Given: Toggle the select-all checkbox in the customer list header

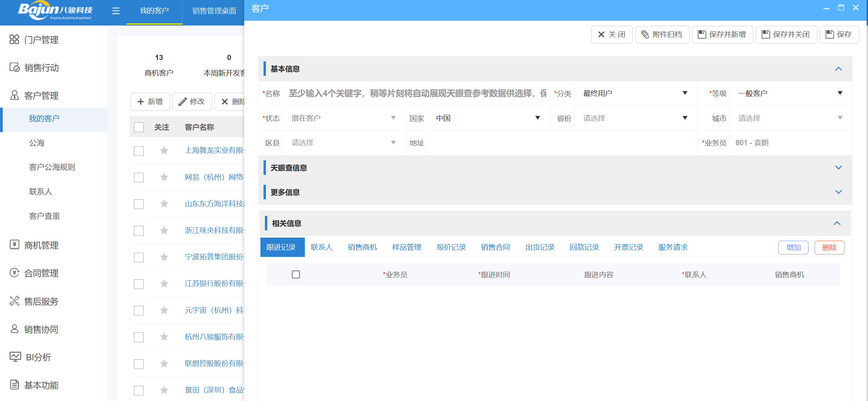Looking at the screenshot, I should [139, 127].
